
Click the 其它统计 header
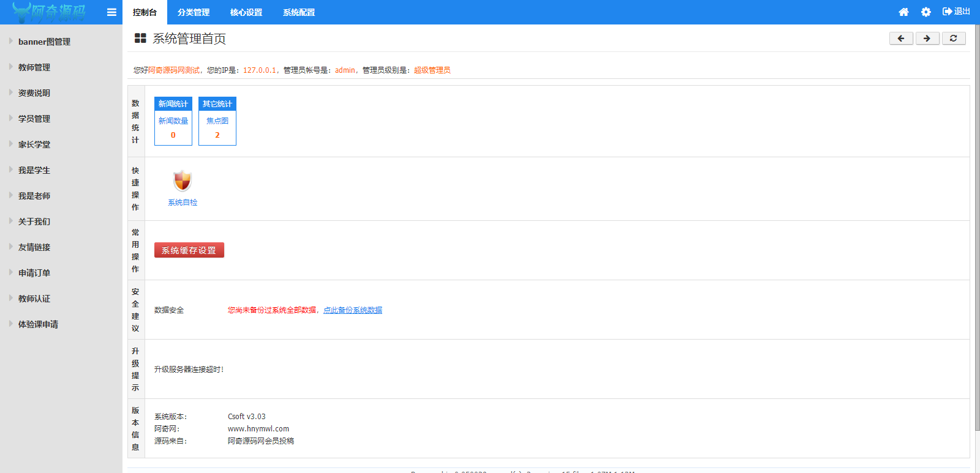click(x=217, y=103)
